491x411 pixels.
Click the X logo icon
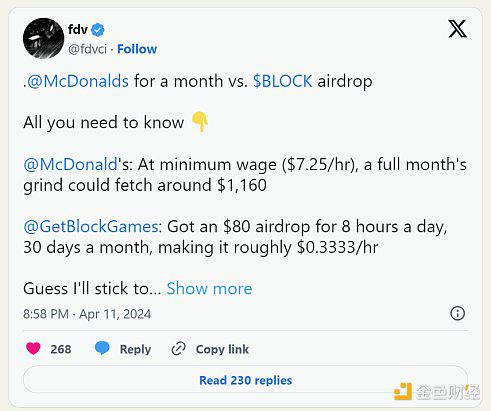pyautogui.click(x=457, y=29)
